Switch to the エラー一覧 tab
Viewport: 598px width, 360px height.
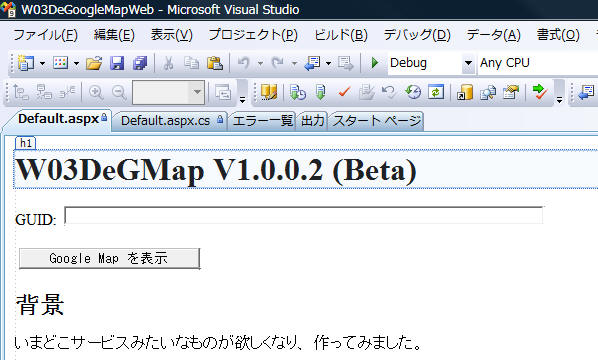pyautogui.click(x=263, y=121)
